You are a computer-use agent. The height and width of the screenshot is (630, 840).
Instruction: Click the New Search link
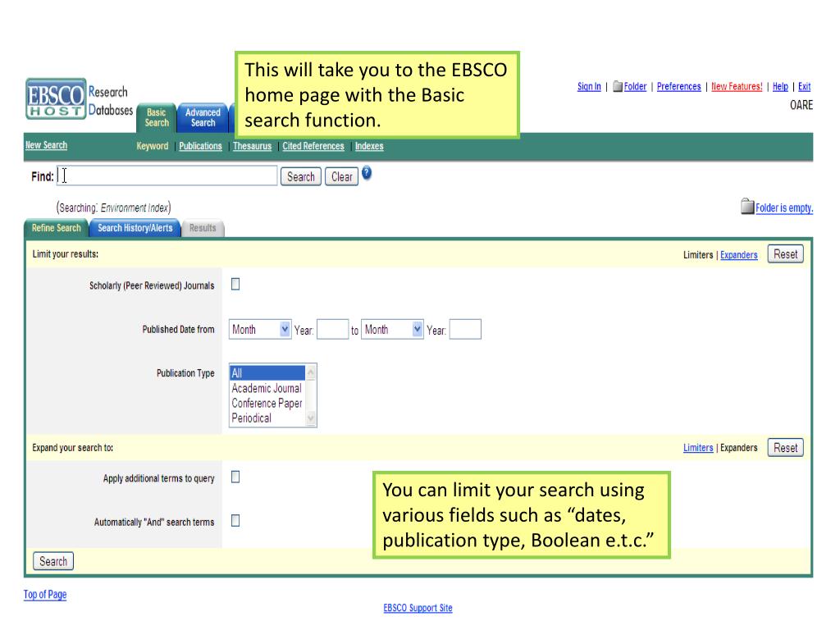46,145
